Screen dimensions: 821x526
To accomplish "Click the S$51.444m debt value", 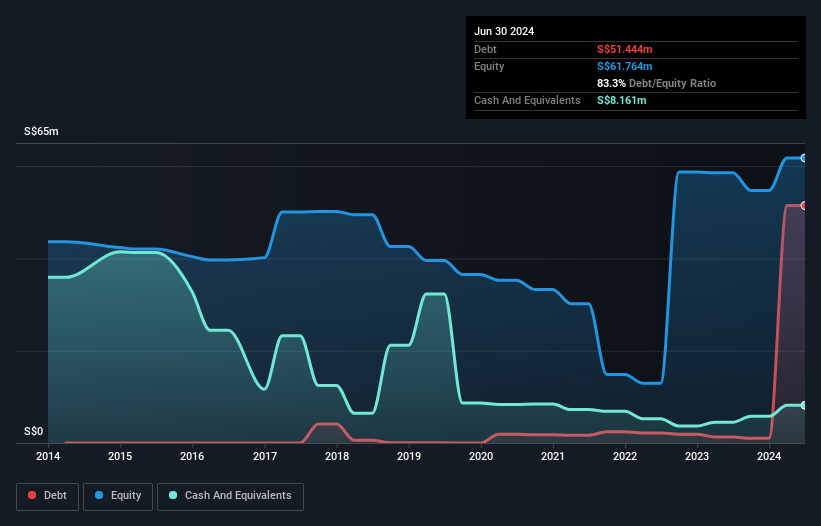I will click(625, 49).
